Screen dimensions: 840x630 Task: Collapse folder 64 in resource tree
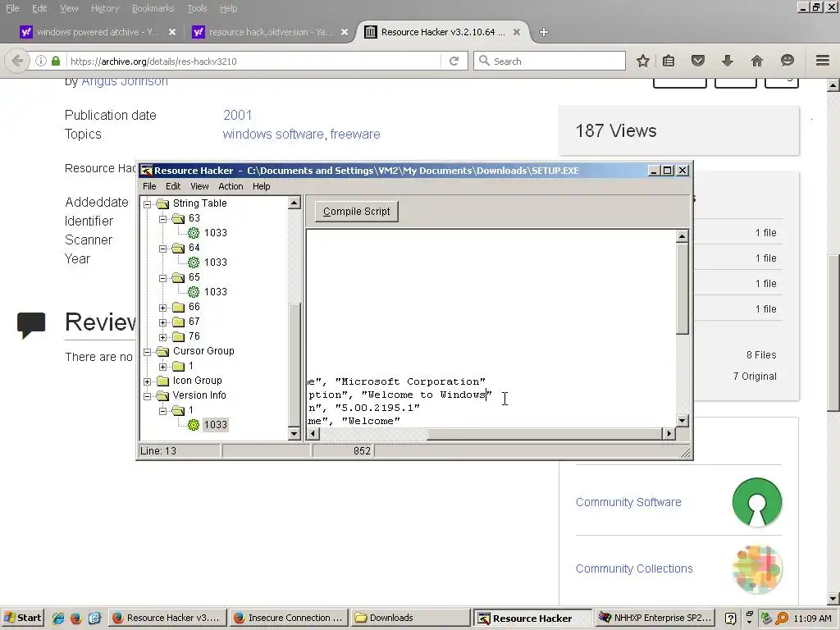point(163,248)
